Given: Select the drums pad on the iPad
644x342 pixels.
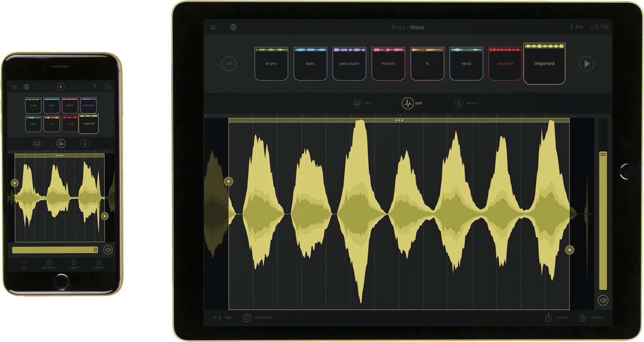Looking at the screenshot, I should tap(271, 64).
